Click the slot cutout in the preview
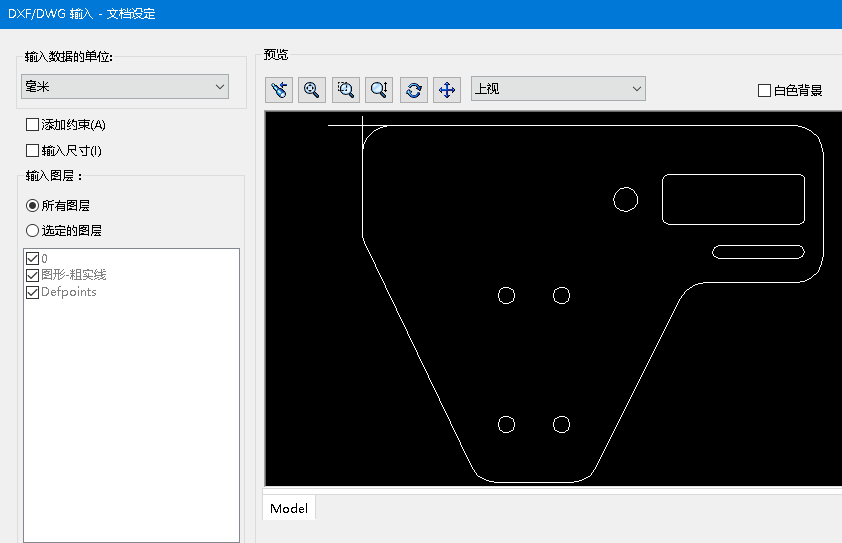842x543 pixels. (x=758, y=252)
